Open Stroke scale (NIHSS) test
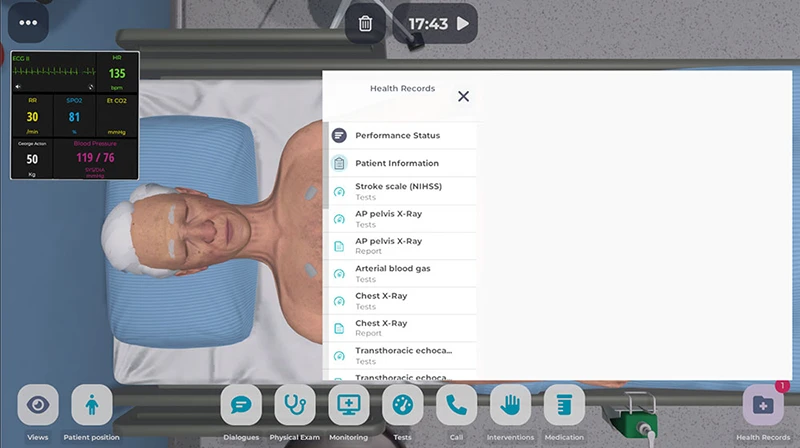Image resolution: width=800 pixels, height=448 pixels. tap(400, 191)
